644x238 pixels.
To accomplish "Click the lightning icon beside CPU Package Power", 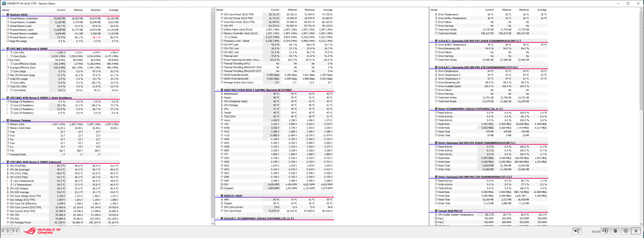I will coord(8,222).
